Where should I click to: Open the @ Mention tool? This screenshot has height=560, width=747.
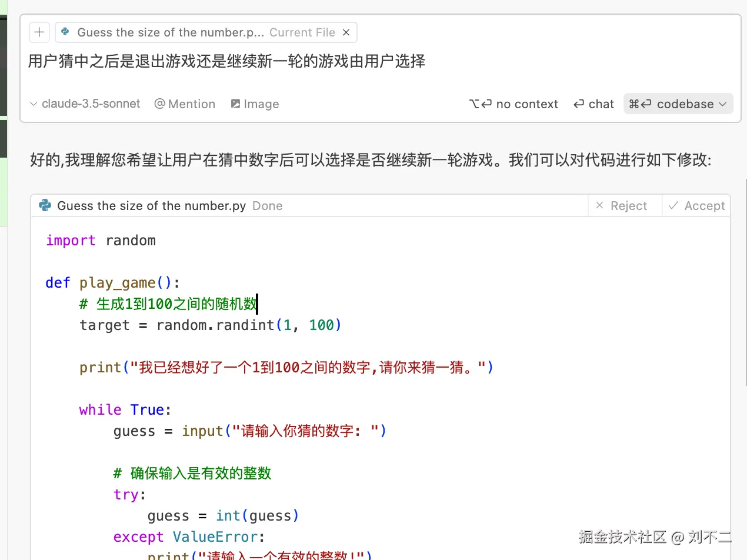pyautogui.click(x=185, y=104)
